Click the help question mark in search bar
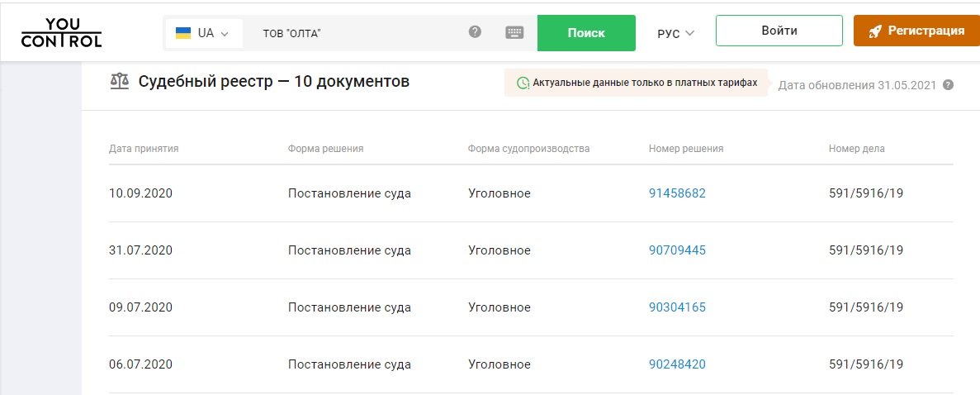The image size is (980, 395). pos(475,32)
